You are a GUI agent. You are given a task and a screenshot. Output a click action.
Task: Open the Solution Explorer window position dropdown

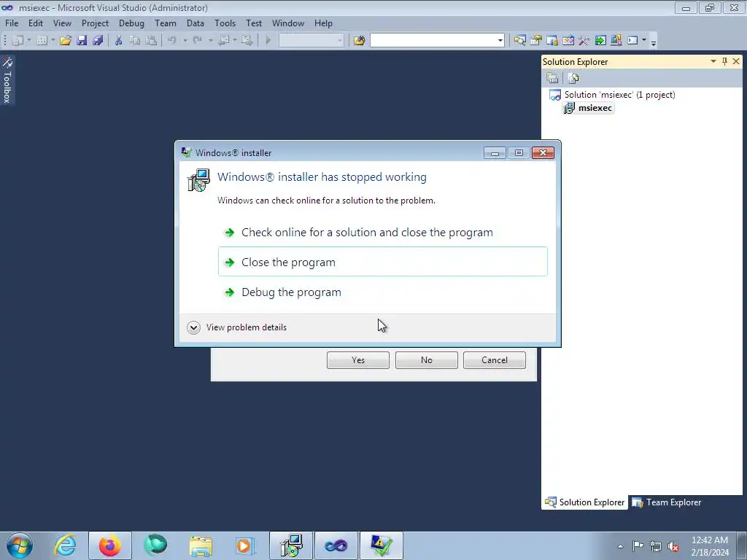pyautogui.click(x=713, y=61)
